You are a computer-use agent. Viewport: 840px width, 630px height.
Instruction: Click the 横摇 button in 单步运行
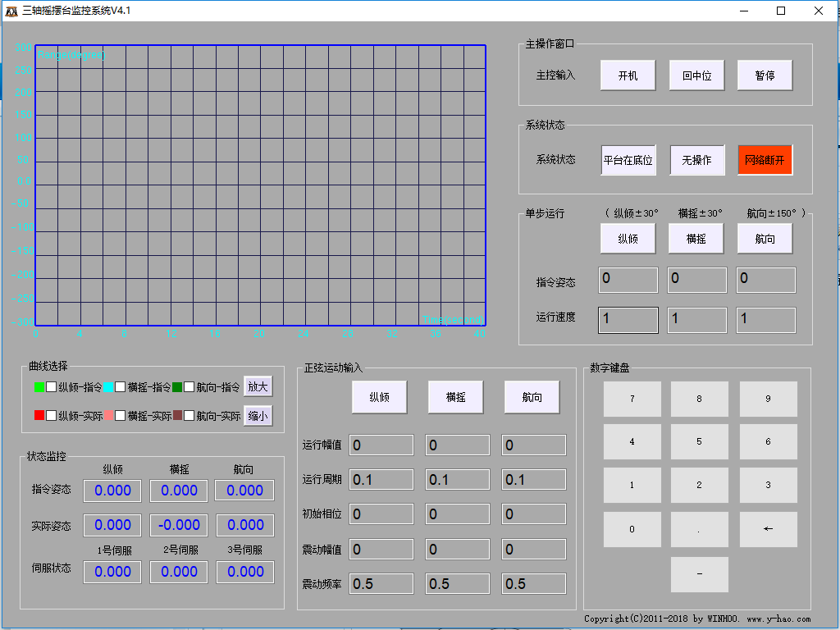coord(696,239)
